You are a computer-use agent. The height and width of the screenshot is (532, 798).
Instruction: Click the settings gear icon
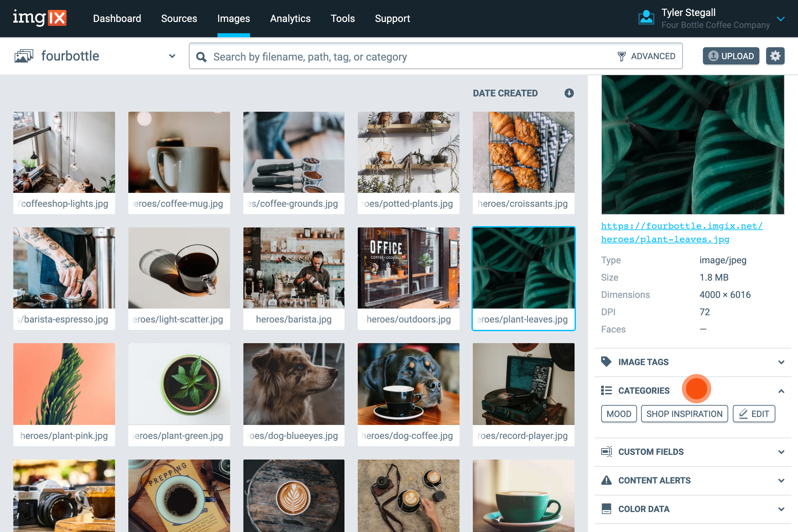coord(775,56)
